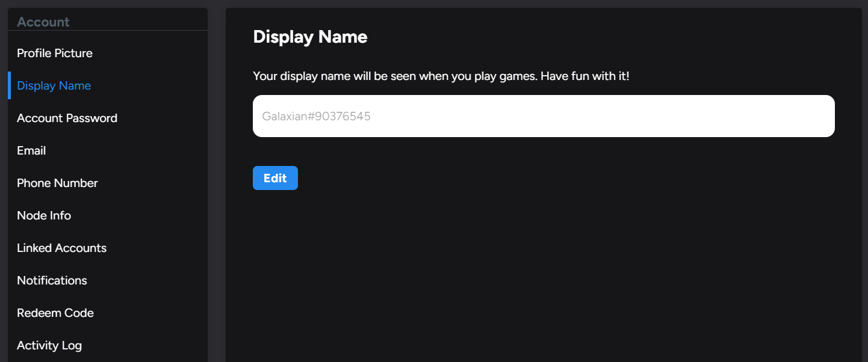
Task: Open Profile Picture settings
Action: [x=55, y=53]
